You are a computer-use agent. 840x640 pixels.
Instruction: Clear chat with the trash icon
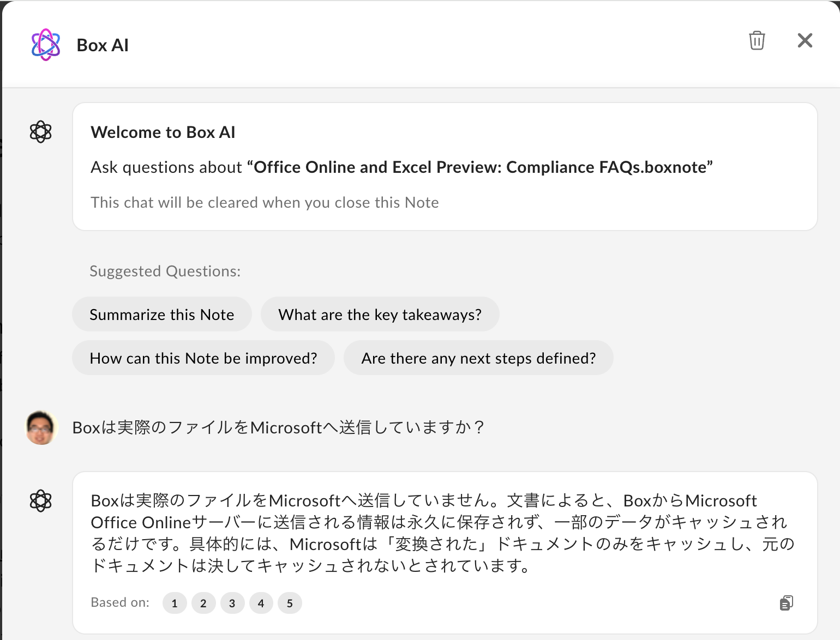coord(757,40)
